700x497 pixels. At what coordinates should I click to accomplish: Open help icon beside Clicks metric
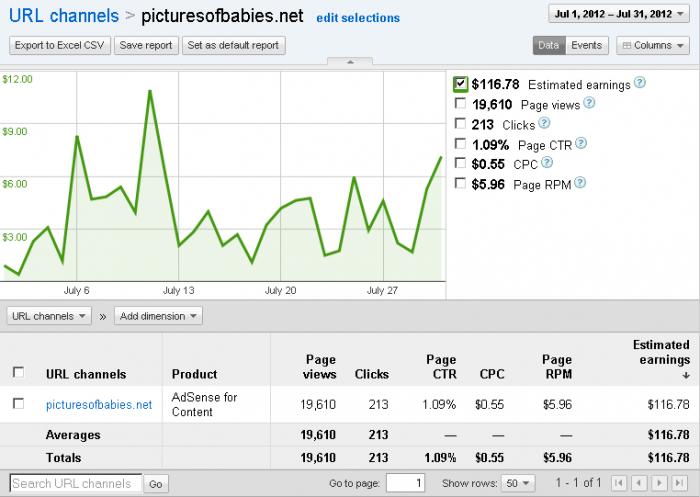tap(544, 123)
